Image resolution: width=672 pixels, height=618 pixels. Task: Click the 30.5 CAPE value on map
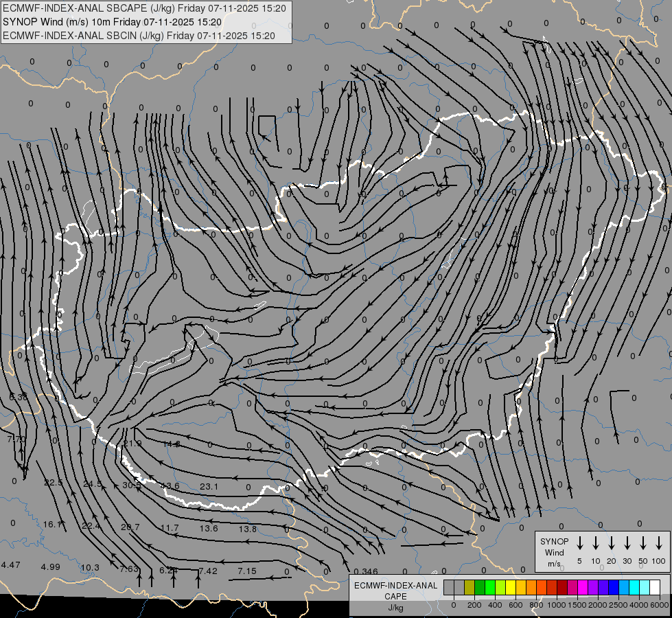pos(132,485)
